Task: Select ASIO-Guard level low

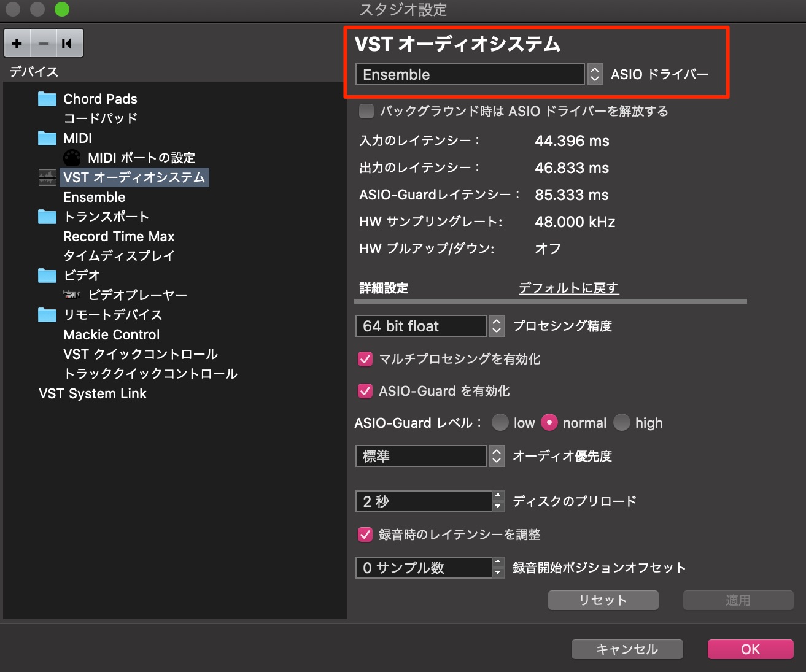Action: coord(500,423)
